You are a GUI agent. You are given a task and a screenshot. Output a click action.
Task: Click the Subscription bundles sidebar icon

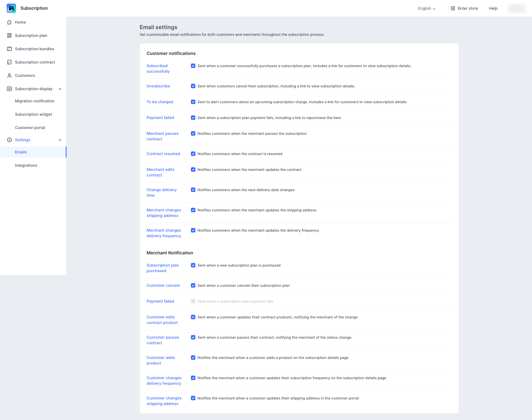pyautogui.click(x=9, y=49)
